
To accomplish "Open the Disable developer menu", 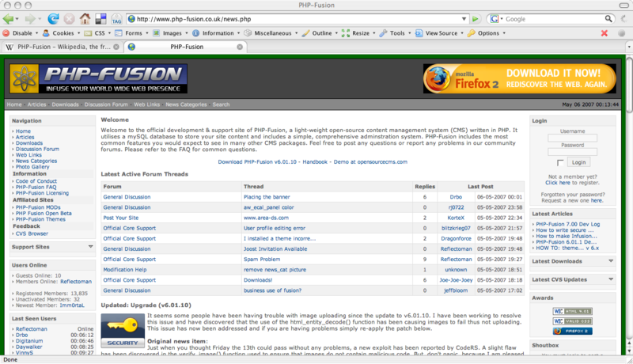I will coord(21,33).
